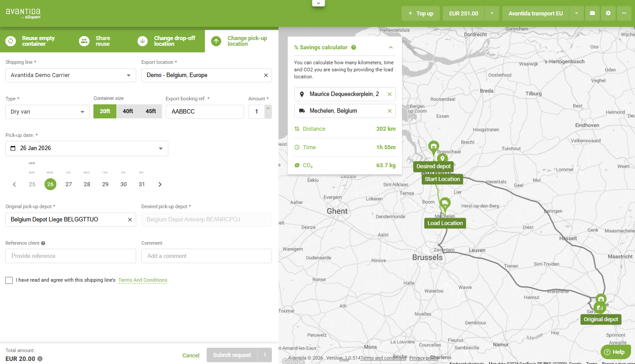Open the Shipping line dropdown
Screen dimensions: 635x364
click(71, 75)
